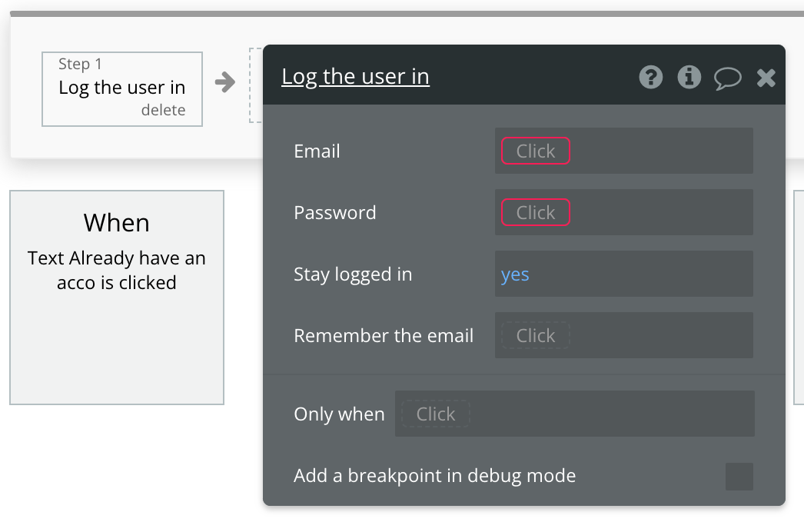Rename the underlined Log the user in title
Viewport: 804px width, 532px height.
pos(355,77)
